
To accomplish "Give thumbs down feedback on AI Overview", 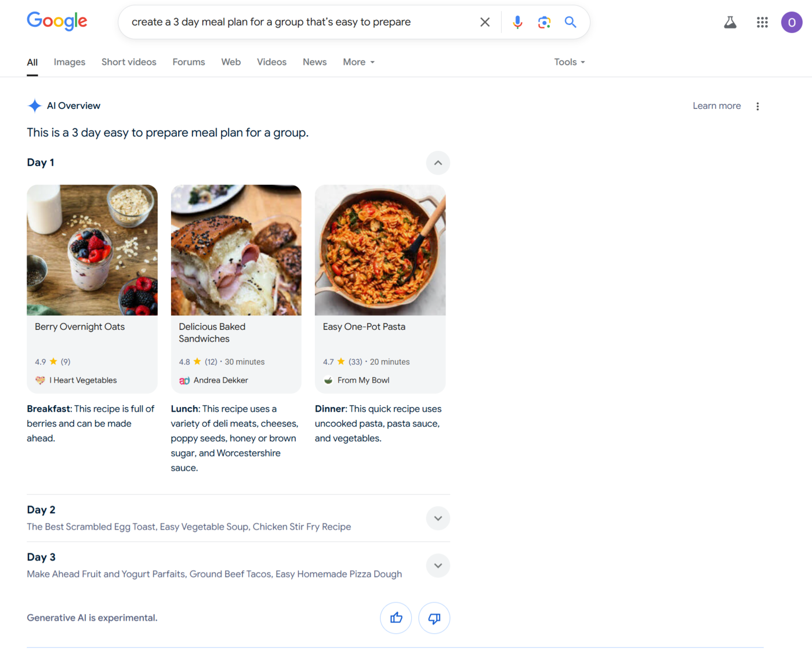I will point(434,618).
